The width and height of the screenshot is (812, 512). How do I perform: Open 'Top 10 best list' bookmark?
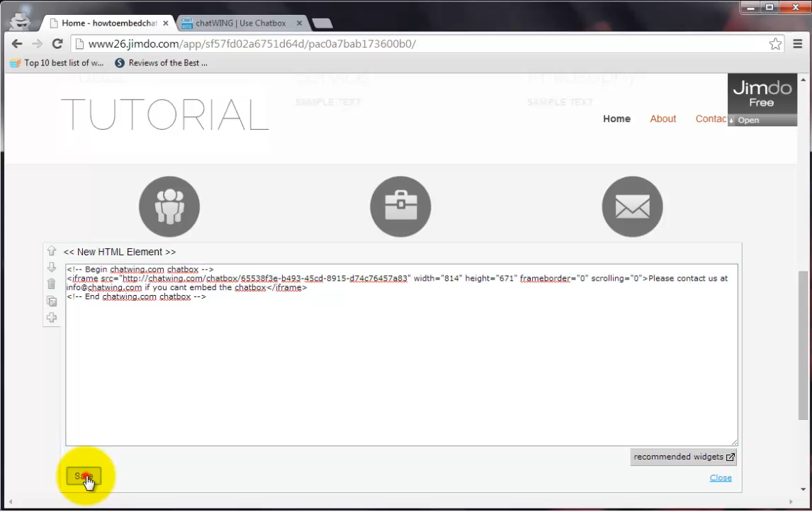[x=57, y=62]
